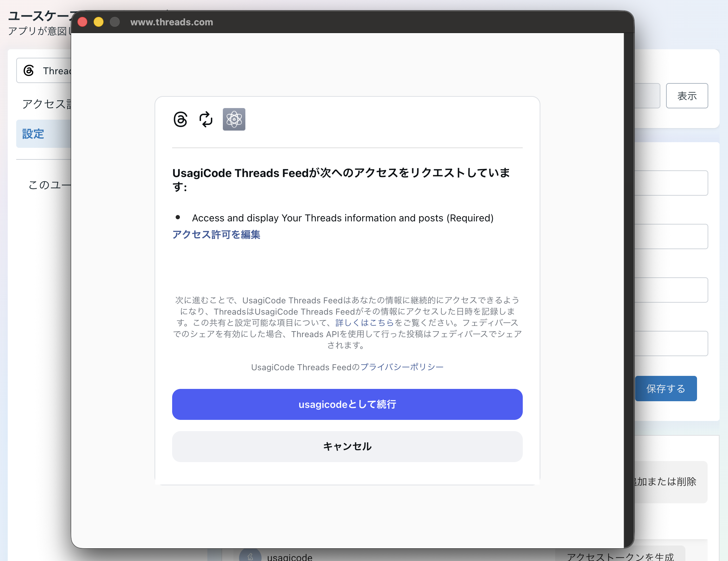Screen dimensions: 728x561
Task: Open アクセス許可を編集 link
Action: (x=216, y=234)
